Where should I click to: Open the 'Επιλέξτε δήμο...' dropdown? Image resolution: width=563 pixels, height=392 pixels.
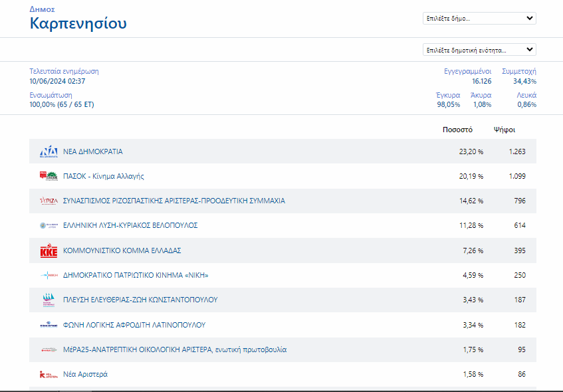[479, 19]
